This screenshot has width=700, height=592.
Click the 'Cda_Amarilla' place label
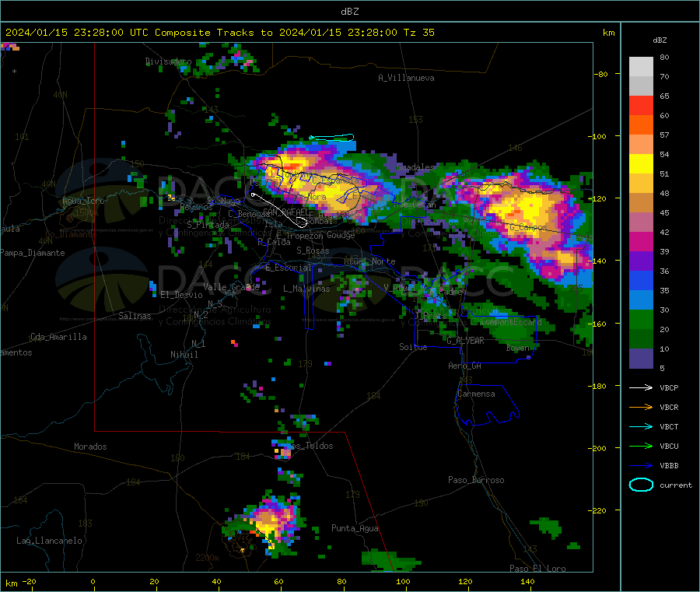58,337
